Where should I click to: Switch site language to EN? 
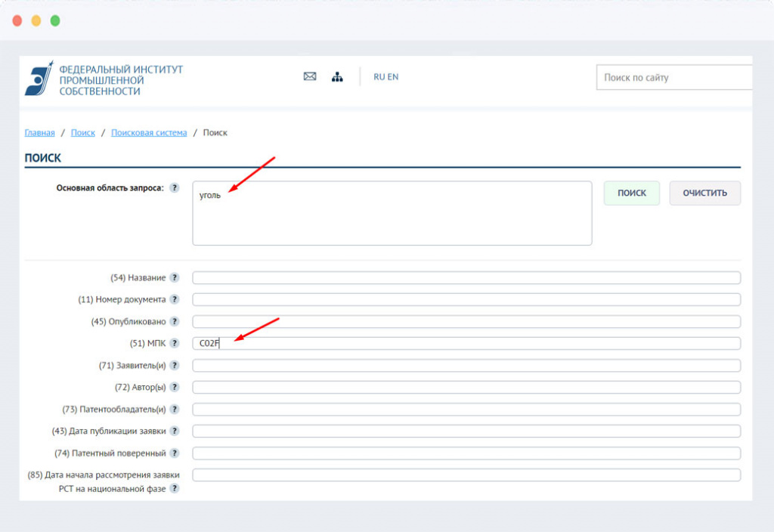coord(393,77)
